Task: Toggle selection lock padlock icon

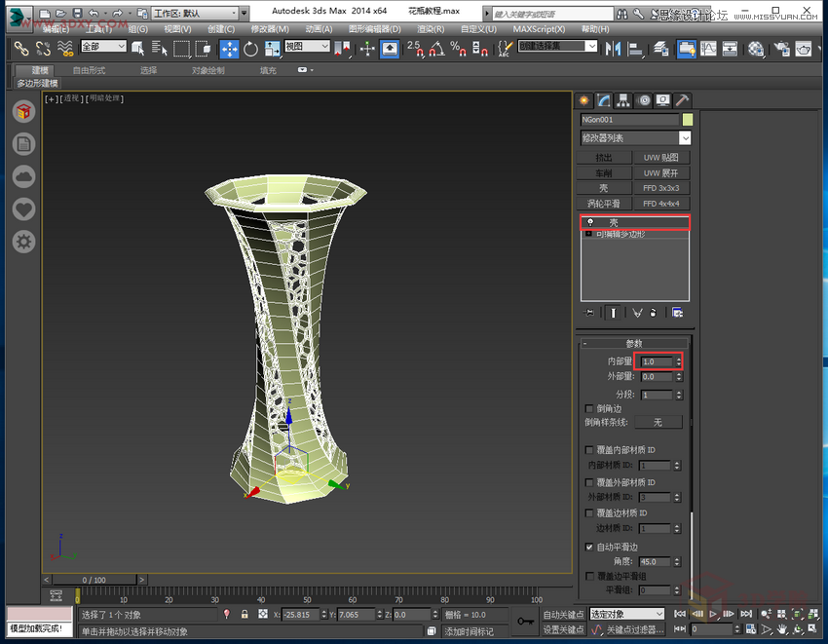Action: 245,615
